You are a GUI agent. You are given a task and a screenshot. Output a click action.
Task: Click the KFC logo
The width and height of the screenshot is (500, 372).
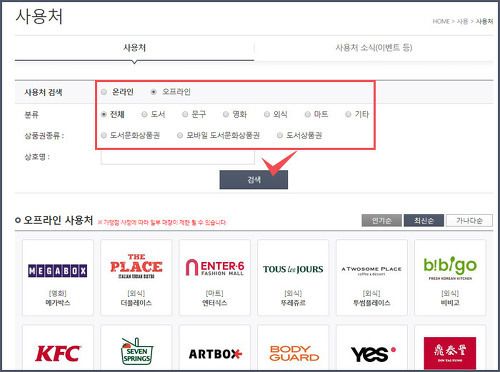click(x=58, y=354)
